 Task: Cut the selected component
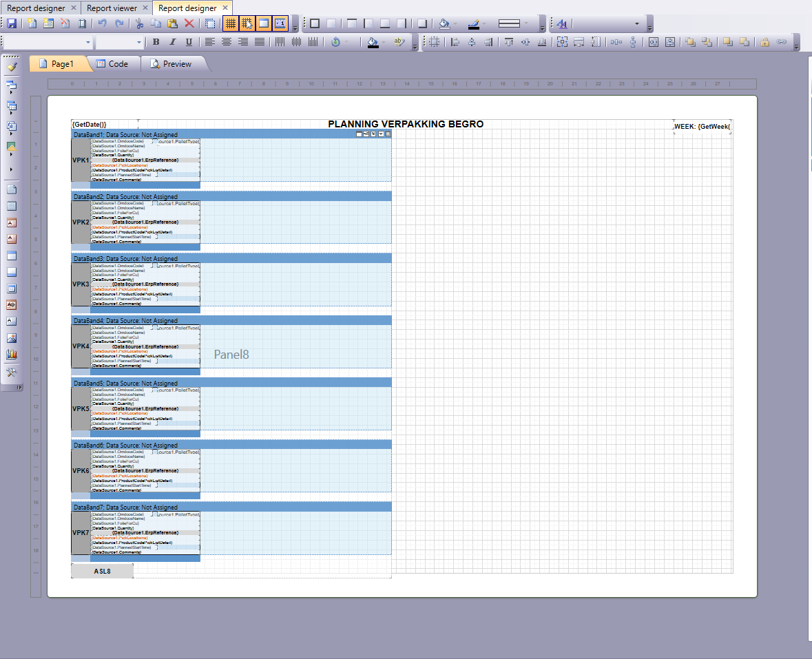[x=139, y=23]
